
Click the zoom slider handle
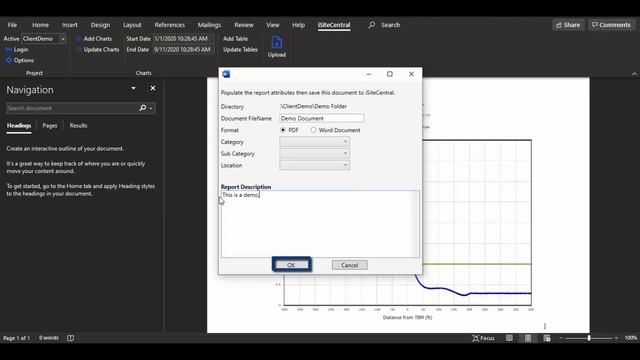(x=589, y=338)
